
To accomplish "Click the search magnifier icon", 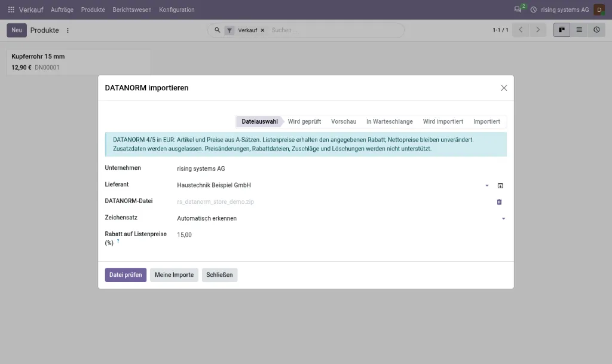I will (218, 30).
